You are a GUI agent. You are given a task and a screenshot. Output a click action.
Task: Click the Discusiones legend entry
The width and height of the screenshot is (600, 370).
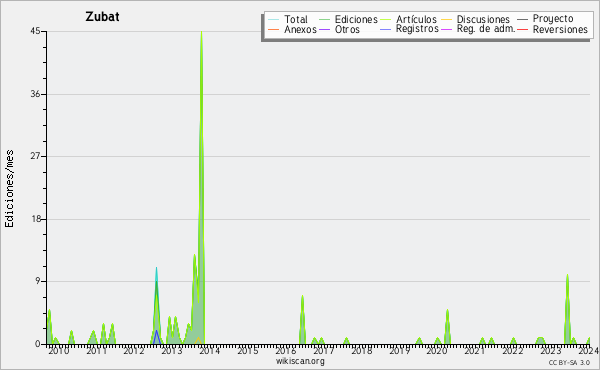(x=476, y=19)
